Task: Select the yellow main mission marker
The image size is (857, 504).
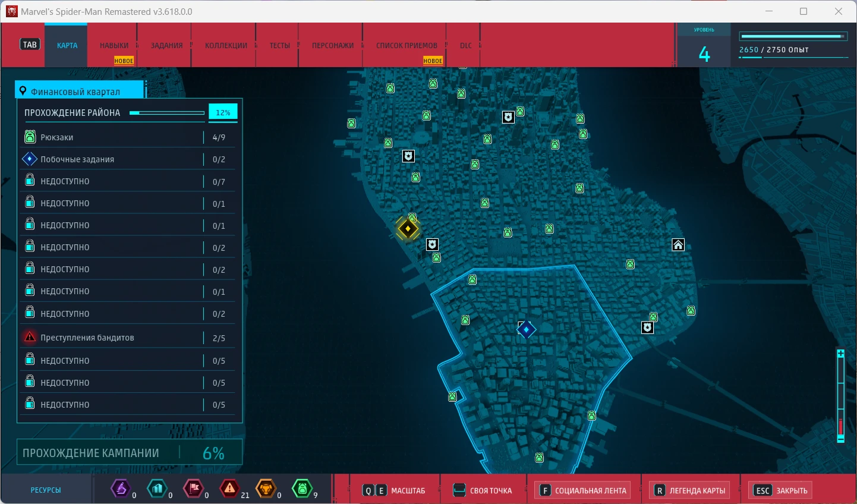Action: pyautogui.click(x=408, y=229)
